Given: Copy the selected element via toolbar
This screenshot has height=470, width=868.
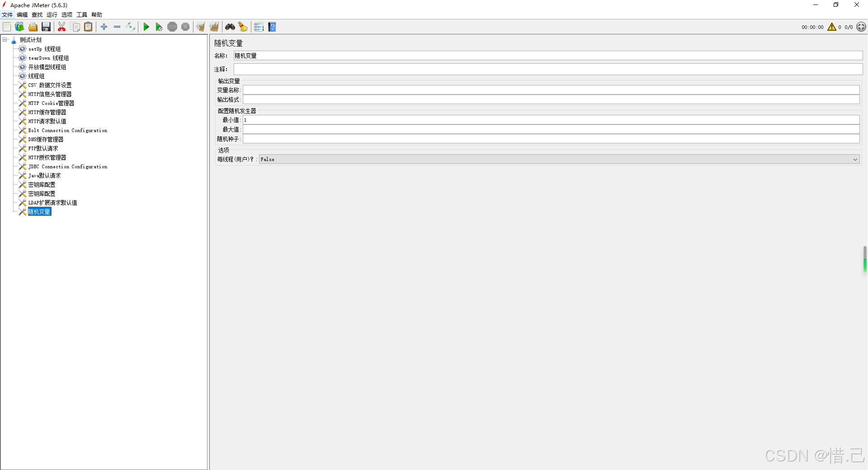Looking at the screenshot, I should 75,27.
